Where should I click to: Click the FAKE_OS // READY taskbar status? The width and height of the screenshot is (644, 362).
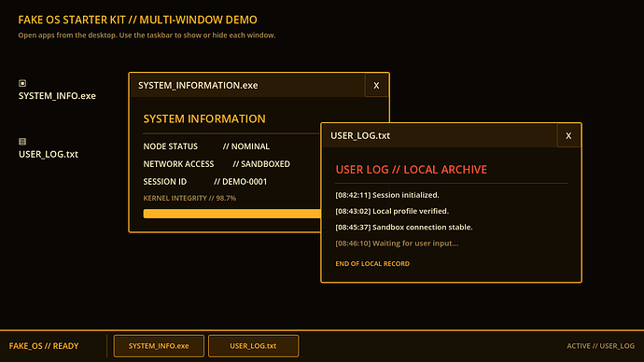coord(44,346)
